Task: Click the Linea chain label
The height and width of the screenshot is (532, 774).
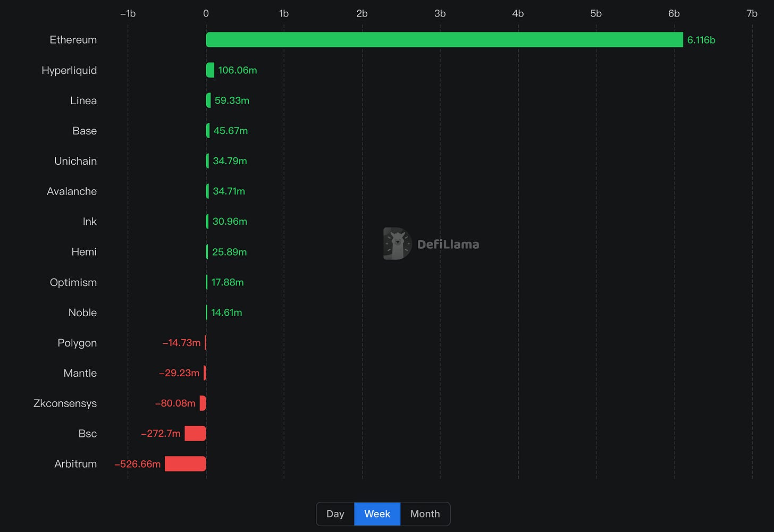Action: click(x=83, y=100)
